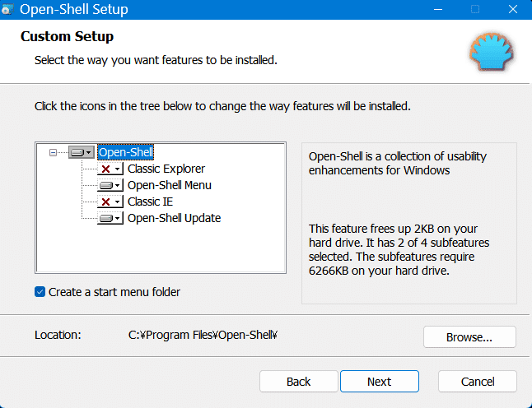
Task: Proceed with the Next button
Action: click(380, 382)
